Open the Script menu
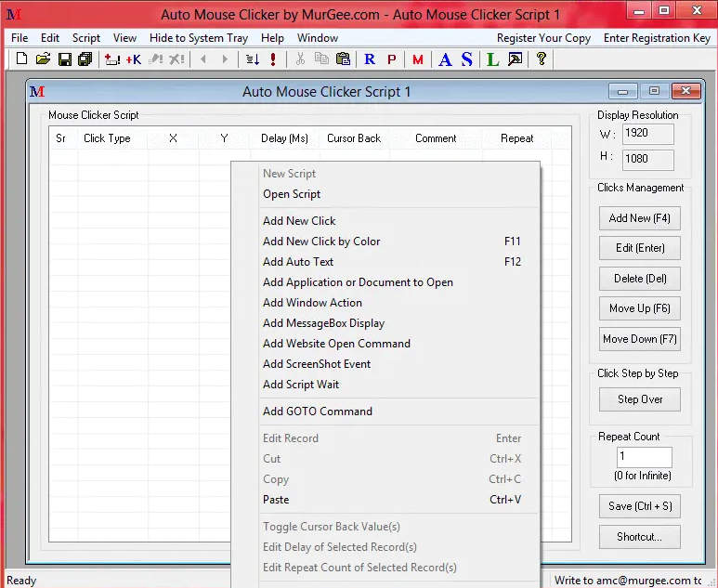 pos(86,38)
